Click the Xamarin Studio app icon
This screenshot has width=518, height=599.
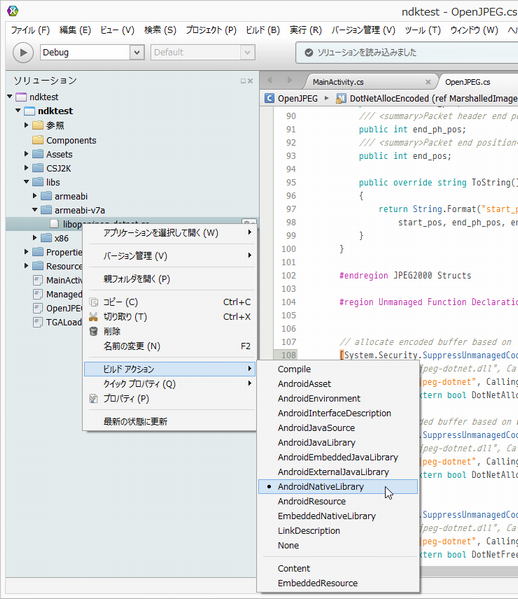[13, 11]
